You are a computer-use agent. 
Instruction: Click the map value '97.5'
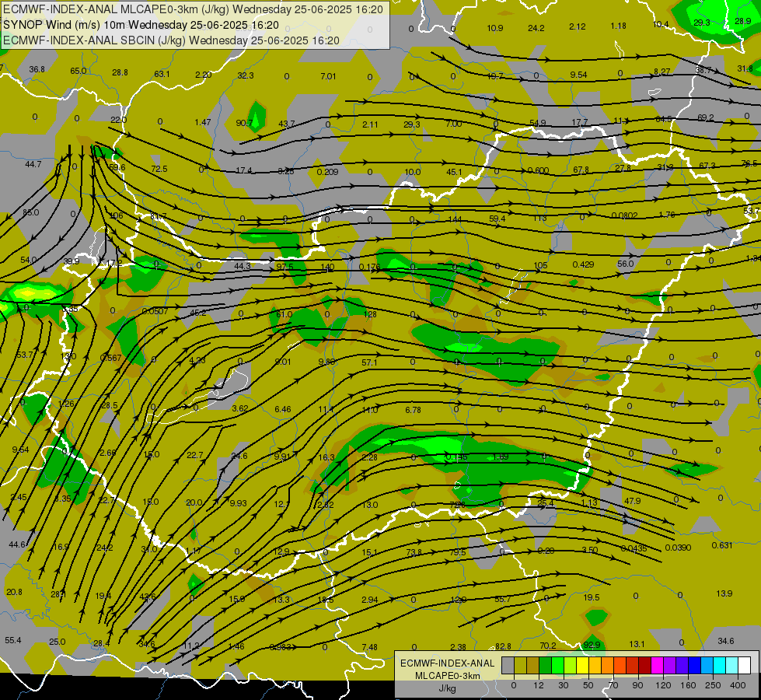click(x=285, y=267)
